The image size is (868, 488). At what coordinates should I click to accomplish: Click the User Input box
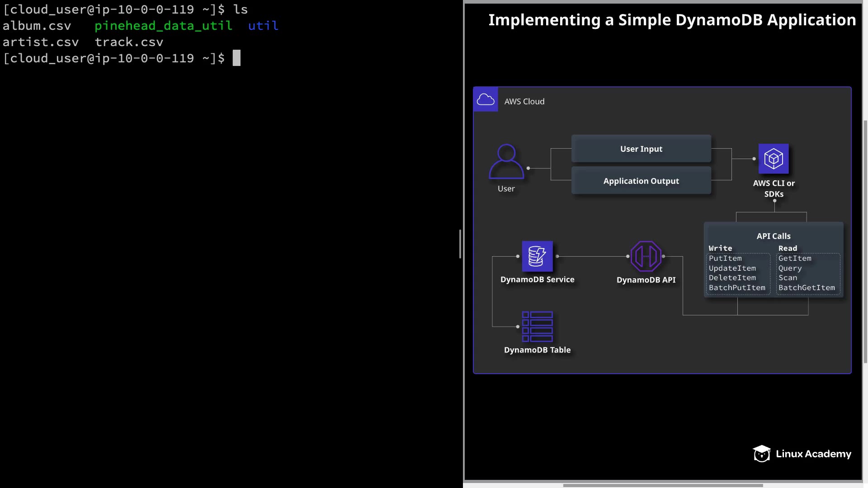click(641, 149)
